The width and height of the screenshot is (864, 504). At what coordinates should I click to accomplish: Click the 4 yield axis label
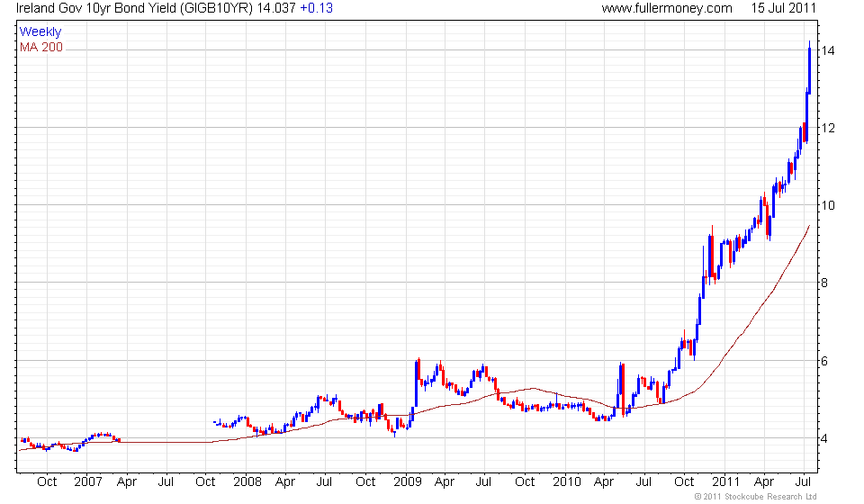[824, 439]
